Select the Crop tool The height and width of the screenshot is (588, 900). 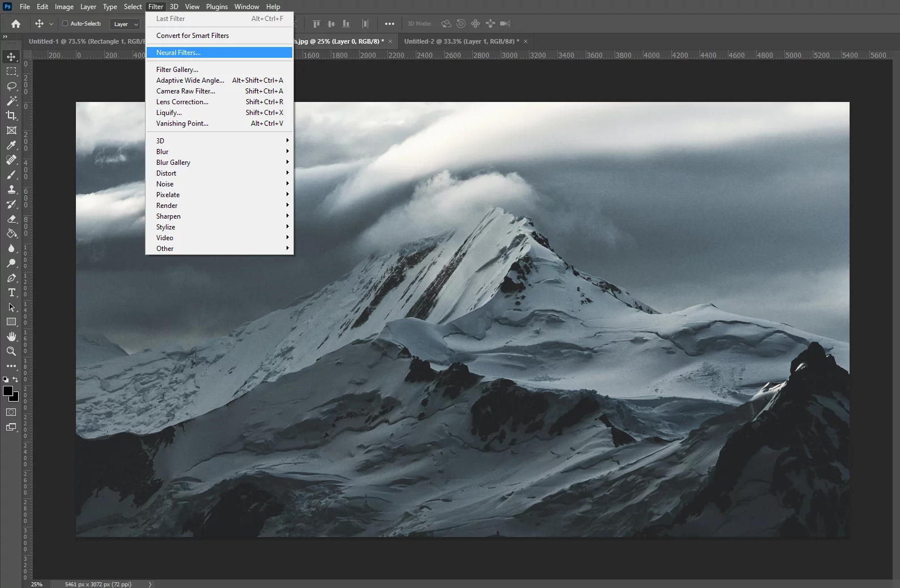tap(11, 116)
